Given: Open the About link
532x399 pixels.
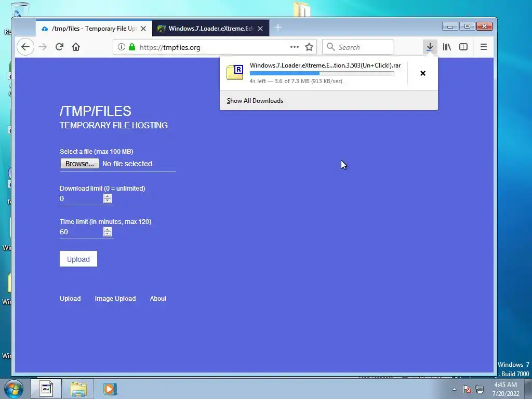Looking at the screenshot, I should (x=158, y=299).
